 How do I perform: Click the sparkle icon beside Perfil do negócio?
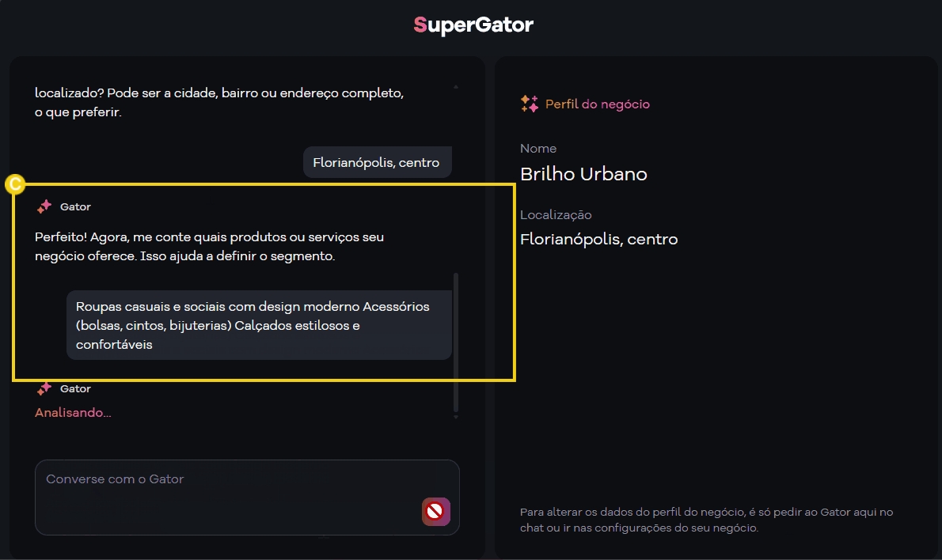(529, 104)
